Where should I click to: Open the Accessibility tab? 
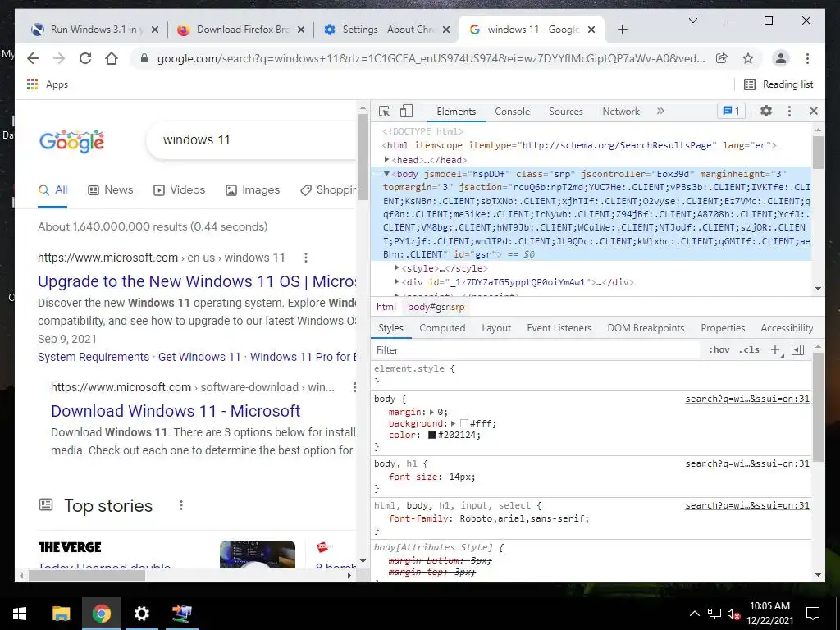[787, 328]
